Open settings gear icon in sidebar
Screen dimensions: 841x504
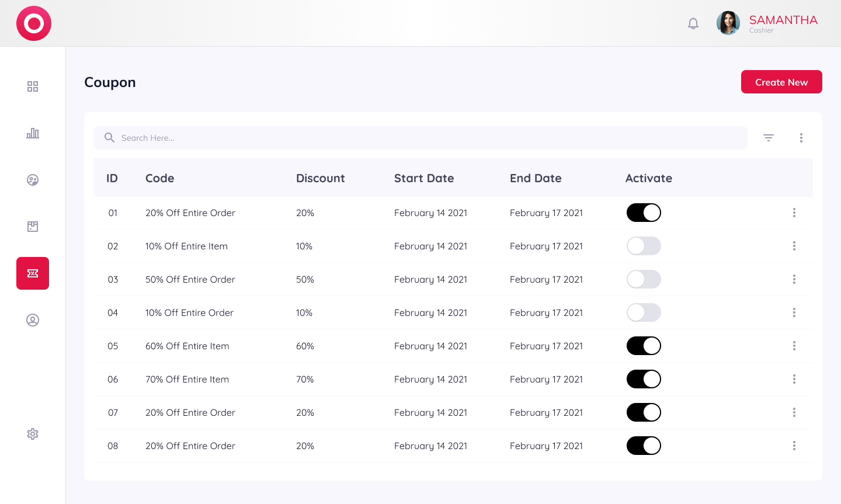(x=33, y=434)
